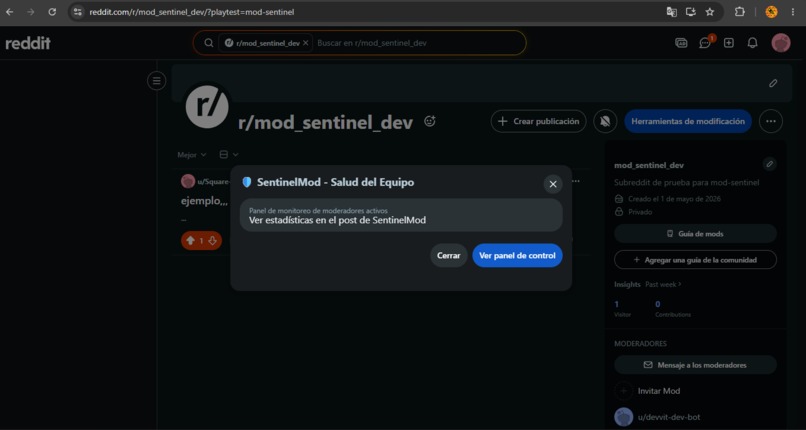This screenshot has width=806, height=430.
Task: Click SentinelMod - Salud del Equipo title
Action: 335,182
